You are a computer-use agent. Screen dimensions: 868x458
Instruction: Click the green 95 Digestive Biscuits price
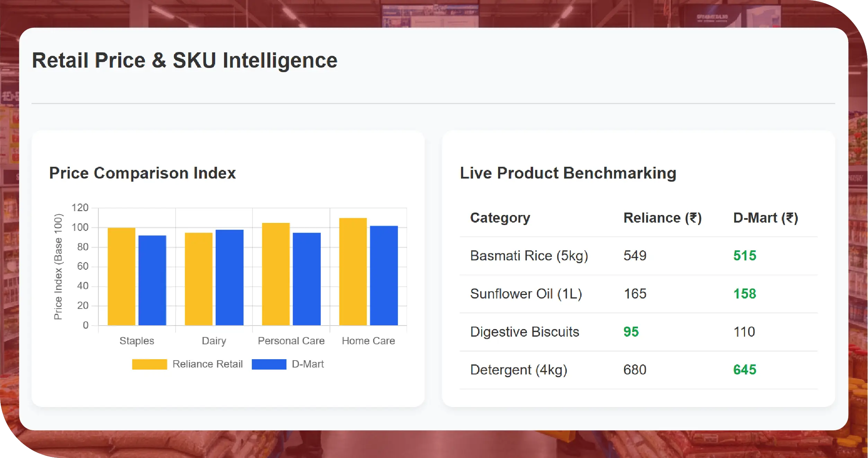631,332
